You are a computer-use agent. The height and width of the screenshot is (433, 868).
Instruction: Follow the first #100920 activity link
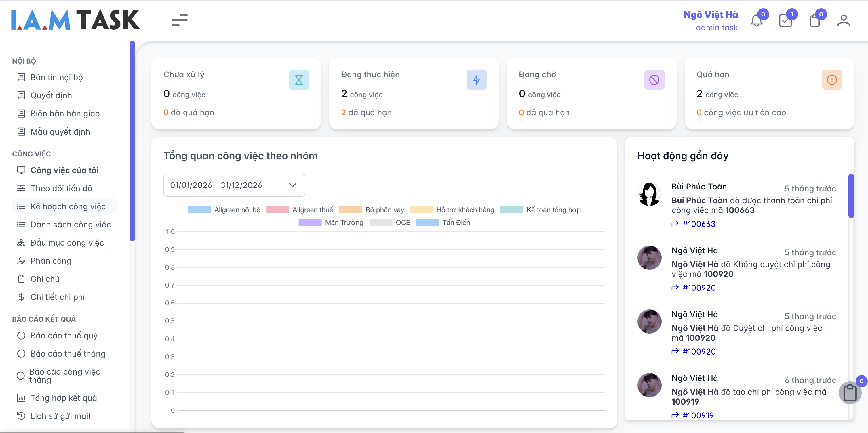[698, 288]
